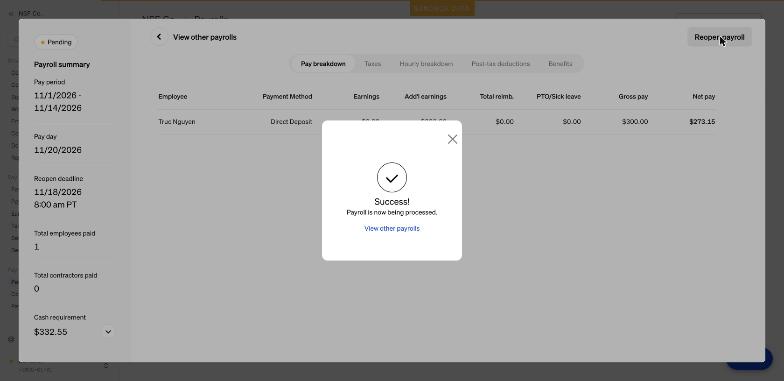The height and width of the screenshot is (381, 784).
Task: Click the PTO/Sick leave column header
Action: [x=558, y=96]
